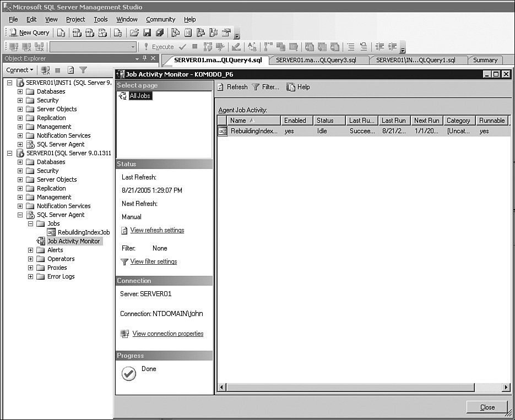Click the Cancel Executing Query stop icon

click(195, 47)
